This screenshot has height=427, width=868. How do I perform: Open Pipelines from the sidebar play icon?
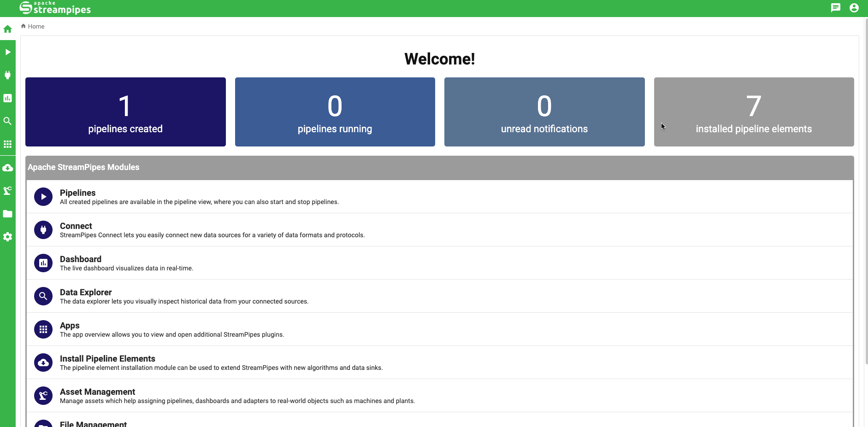pos(7,52)
